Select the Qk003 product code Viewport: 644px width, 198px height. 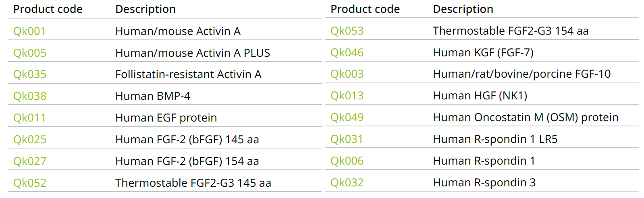click(x=347, y=74)
